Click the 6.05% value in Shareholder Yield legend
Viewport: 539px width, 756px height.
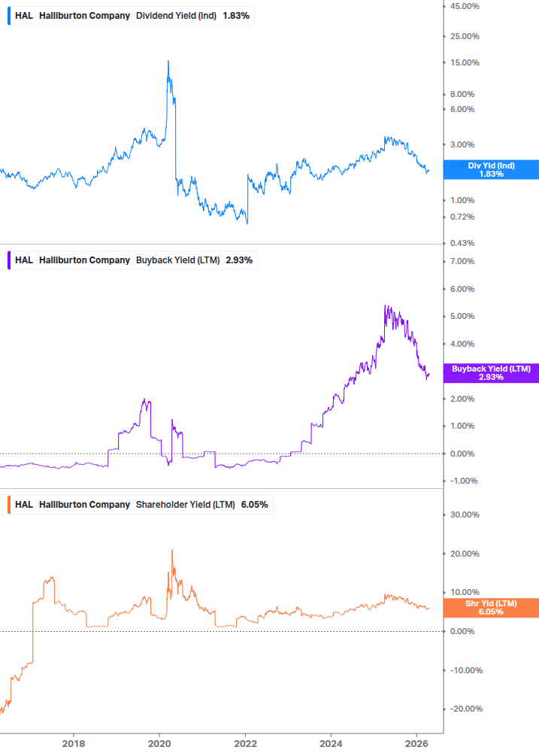254,505
